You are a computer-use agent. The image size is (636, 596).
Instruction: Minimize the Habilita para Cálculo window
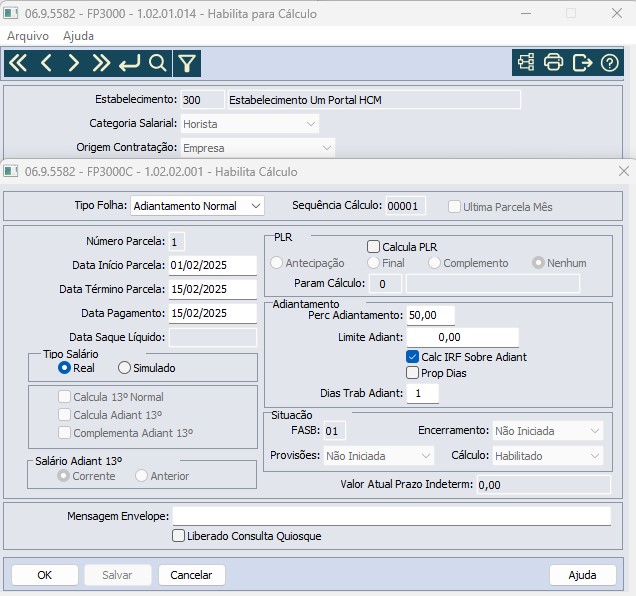(x=526, y=13)
